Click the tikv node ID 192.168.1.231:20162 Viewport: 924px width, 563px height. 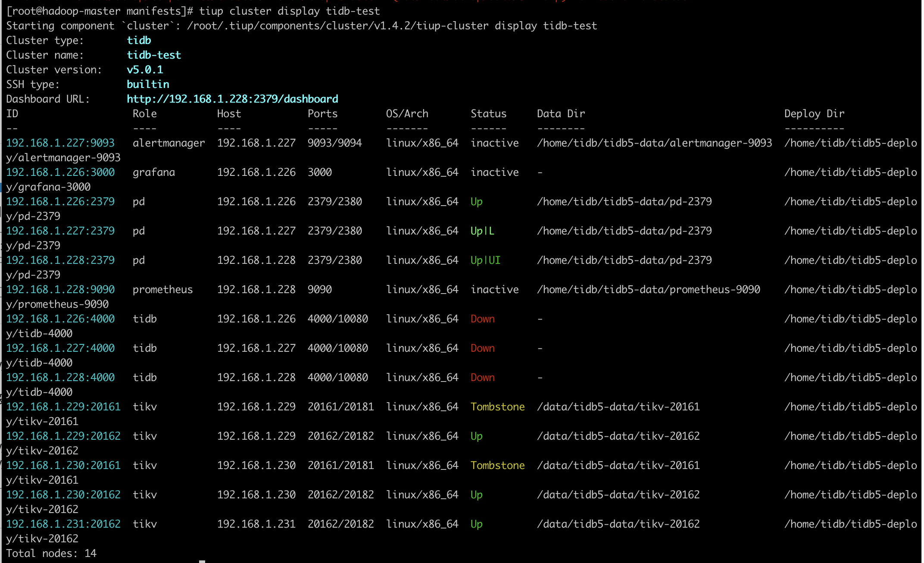[63, 524]
